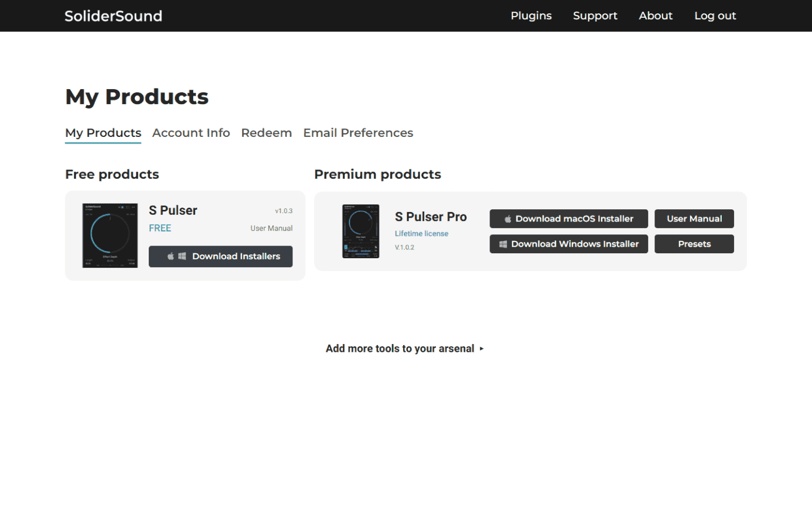
Task: Click the arrow after 'Add more tools'
Action: [x=482, y=349]
